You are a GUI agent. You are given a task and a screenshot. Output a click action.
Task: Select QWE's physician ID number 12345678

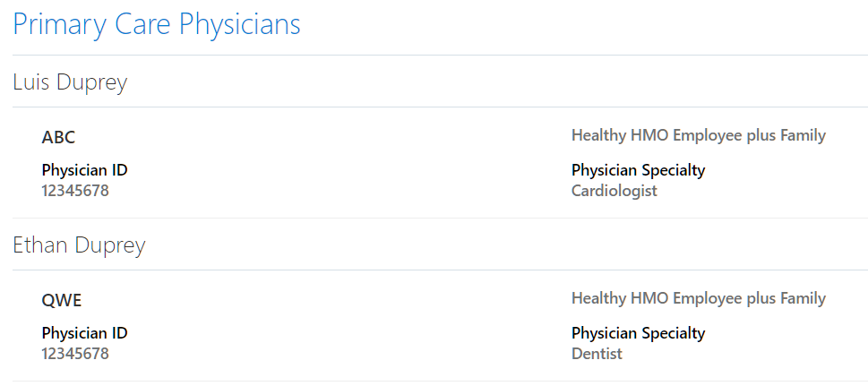coord(75,354)
